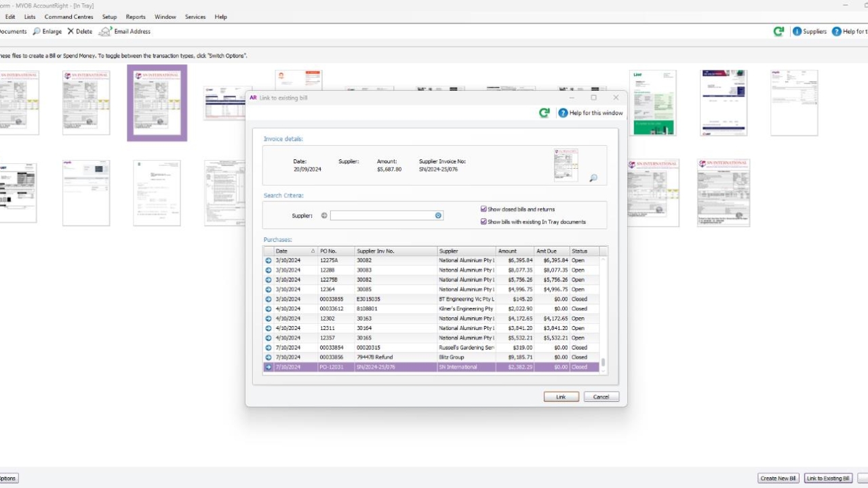Select the 794478 Refund invoice cell
868x488 pixels.
click(x=396, y=357)
